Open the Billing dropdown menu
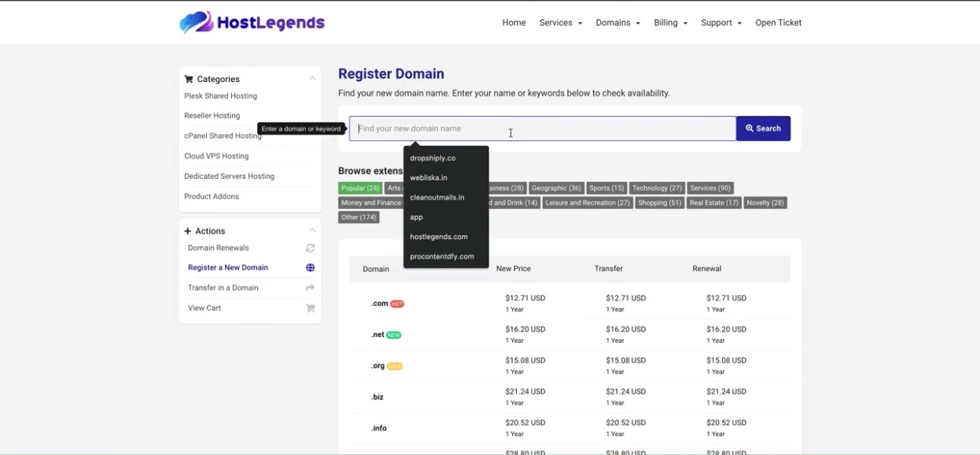This screenshot has height=455, width=980. click(x=671, y=23)
